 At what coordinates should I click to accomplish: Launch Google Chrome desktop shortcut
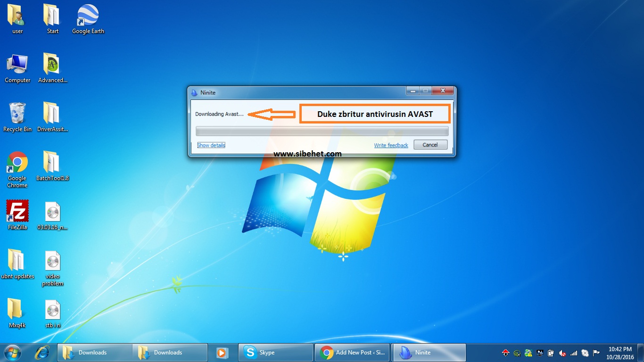(17, 170)
